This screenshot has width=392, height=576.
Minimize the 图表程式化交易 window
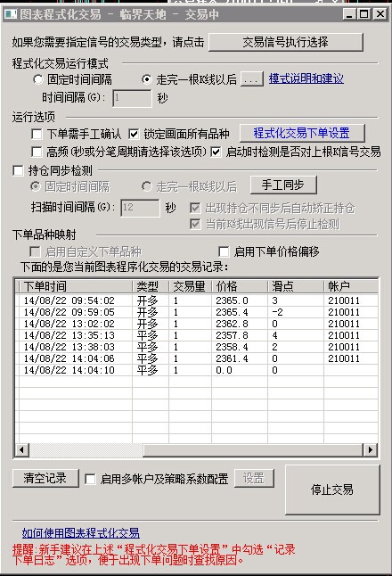pos(349,14)
